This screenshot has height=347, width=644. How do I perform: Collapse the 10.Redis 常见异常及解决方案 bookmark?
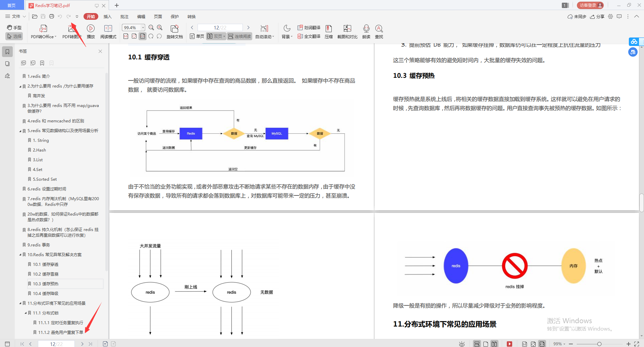[x=20, y=255]
